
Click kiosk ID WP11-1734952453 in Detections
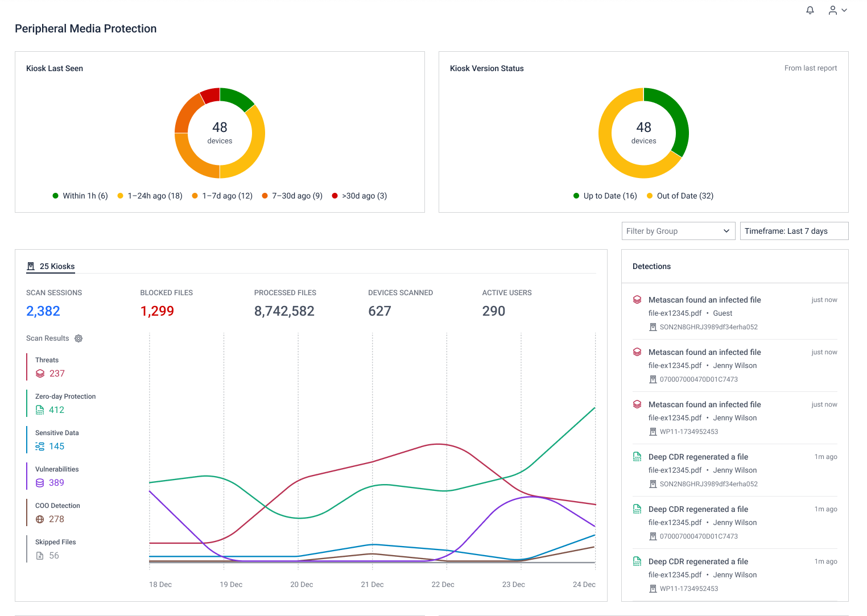coord(690,432)
